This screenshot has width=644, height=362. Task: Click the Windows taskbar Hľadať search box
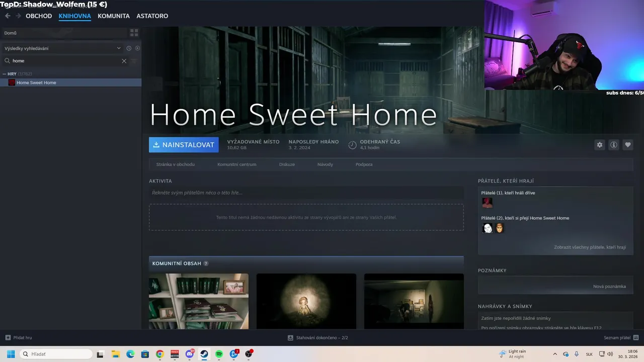pyautogui.click(x=57, y=354)
